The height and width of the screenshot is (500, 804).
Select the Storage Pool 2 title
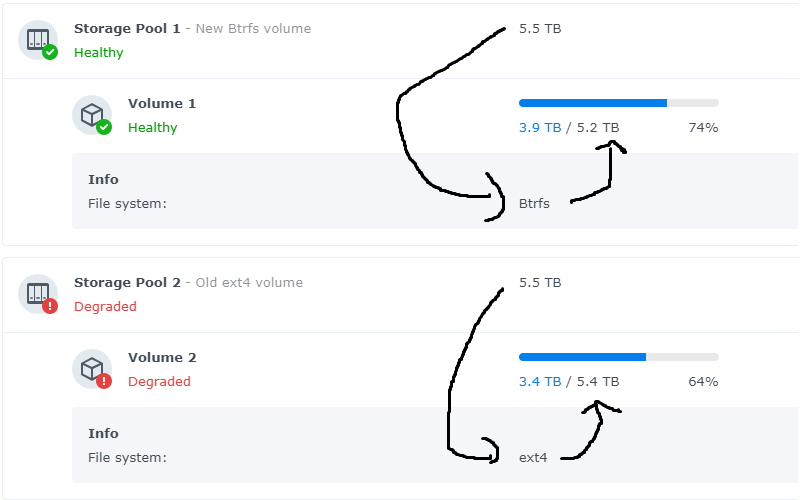tap(127, 283)
